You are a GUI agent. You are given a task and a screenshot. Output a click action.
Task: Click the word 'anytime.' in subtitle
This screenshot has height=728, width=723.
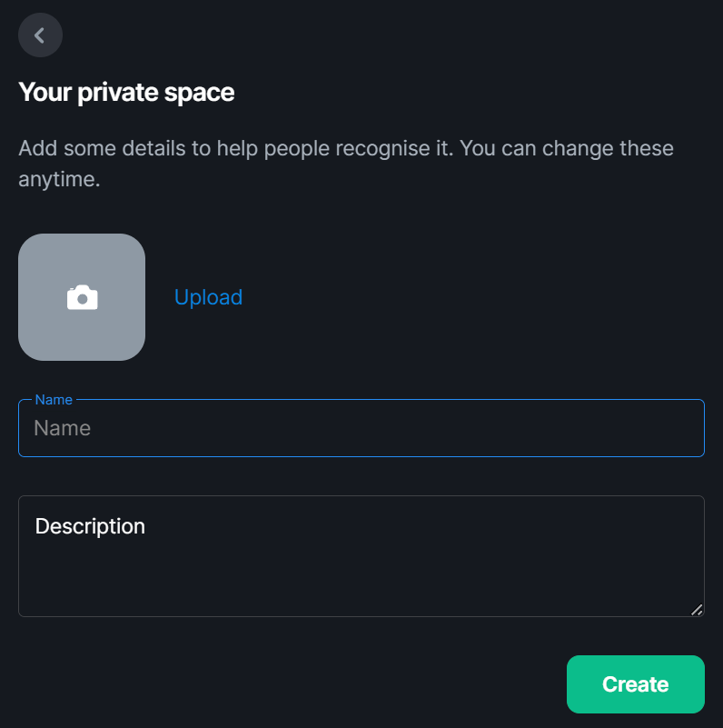(x=59, y=179)
